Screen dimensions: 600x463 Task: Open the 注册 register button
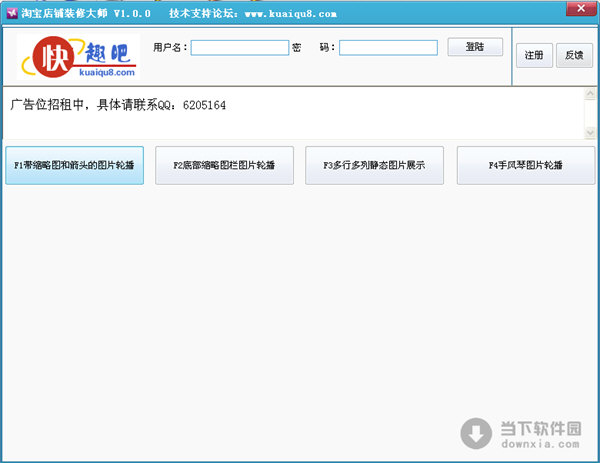click(x=534, y=56)
